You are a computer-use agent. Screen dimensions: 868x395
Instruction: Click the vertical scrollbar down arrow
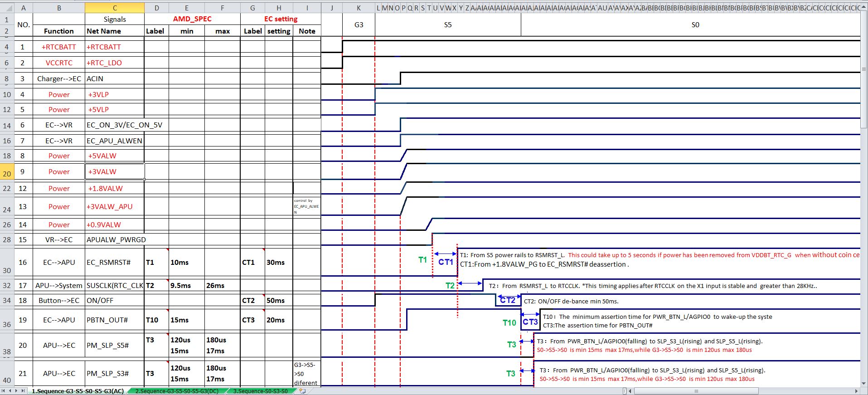(x=864, y=384)
